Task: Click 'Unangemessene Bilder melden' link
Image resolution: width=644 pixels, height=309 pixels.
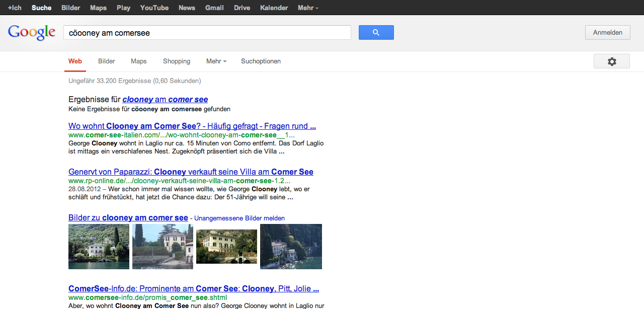Action: (239, 218)
